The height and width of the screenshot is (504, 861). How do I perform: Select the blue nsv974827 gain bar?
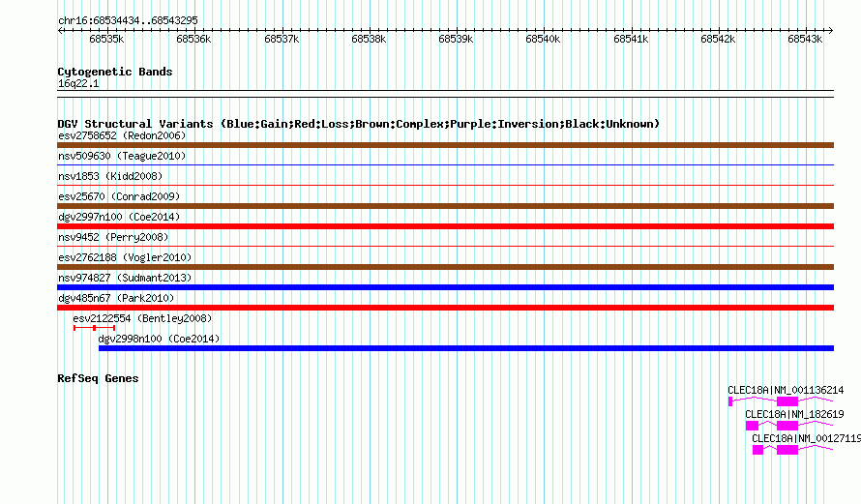[x=445, y=287]
